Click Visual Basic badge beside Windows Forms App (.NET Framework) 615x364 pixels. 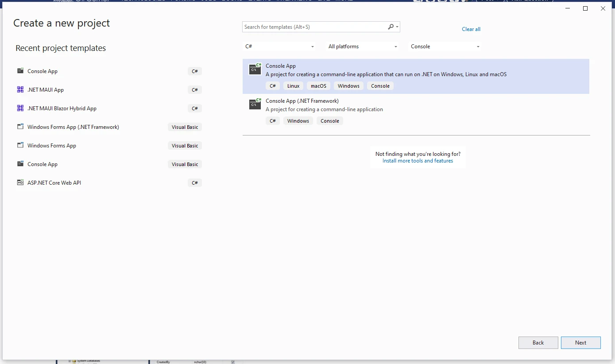185,127
